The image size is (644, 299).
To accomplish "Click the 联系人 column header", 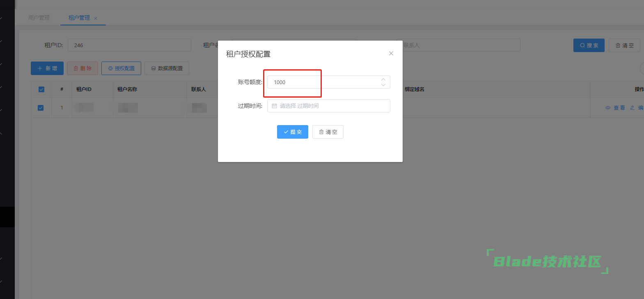I will [199, 89].
